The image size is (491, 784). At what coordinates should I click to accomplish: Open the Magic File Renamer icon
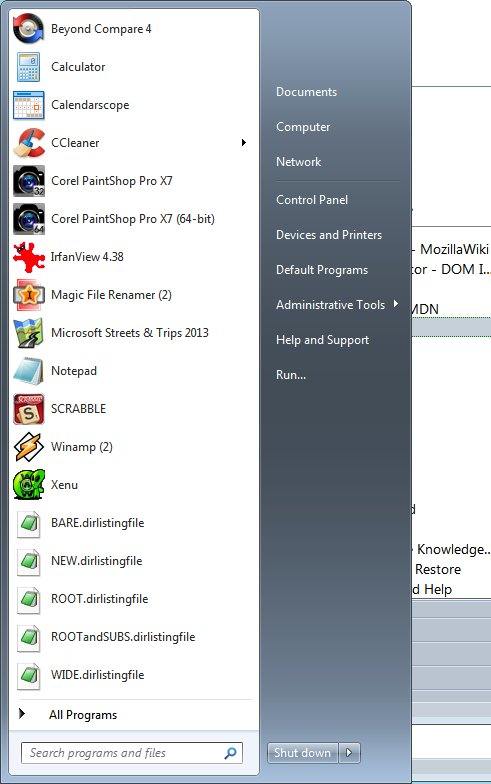tap(28, 294)
